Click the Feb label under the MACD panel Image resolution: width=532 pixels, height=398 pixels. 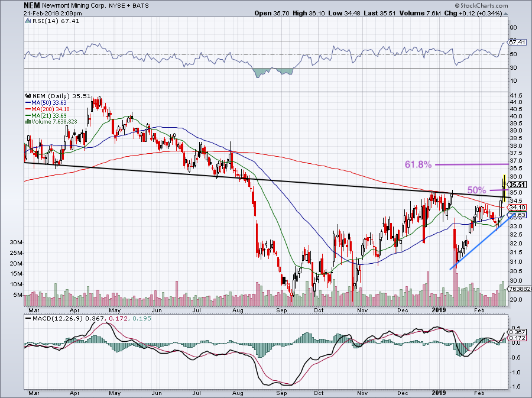tap(479, 393)
